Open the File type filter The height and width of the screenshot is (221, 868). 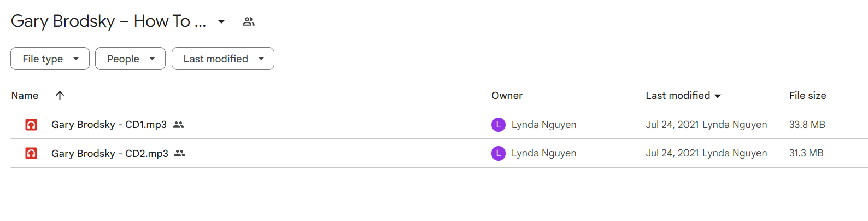point(50,59)
